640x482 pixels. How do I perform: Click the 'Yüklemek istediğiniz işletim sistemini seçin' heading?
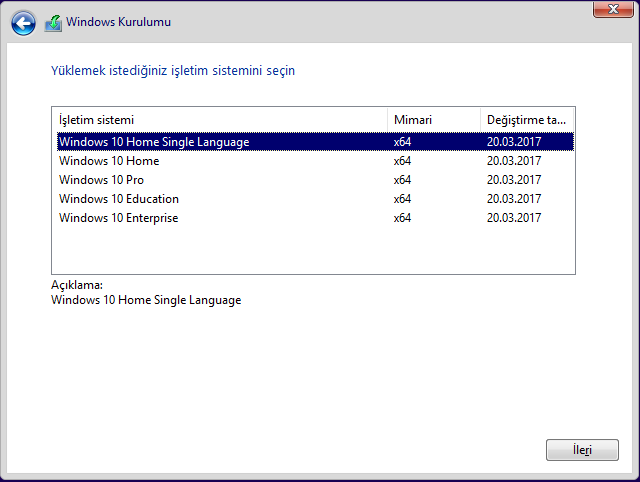coord(173,71)
